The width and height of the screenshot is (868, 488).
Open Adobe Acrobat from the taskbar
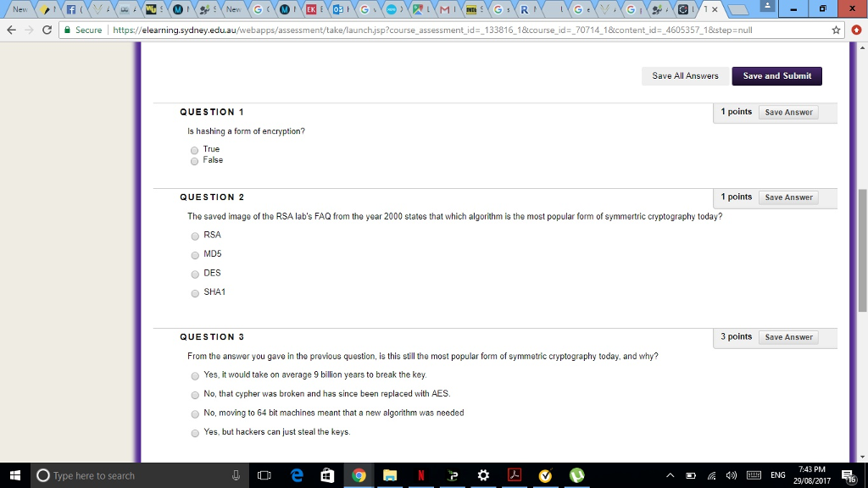[x=515, y=475]
